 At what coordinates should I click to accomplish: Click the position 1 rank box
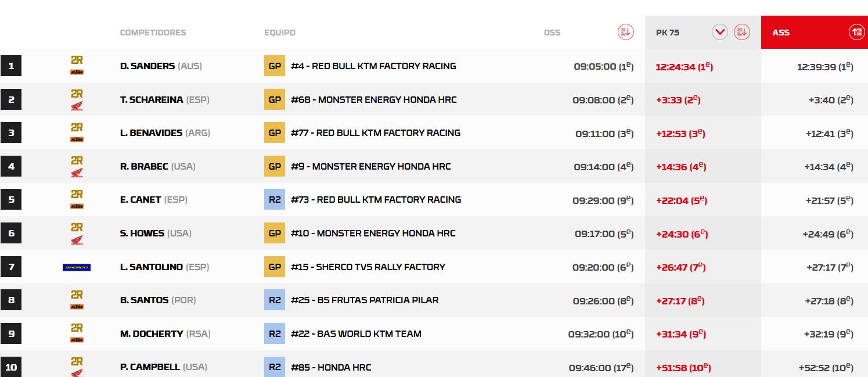point(11,66)
